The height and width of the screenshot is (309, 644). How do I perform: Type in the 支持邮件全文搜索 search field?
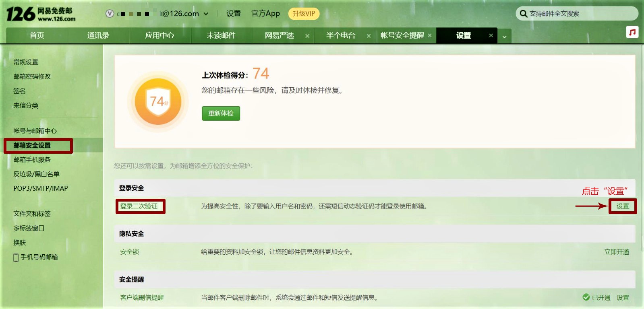[580, 14]
